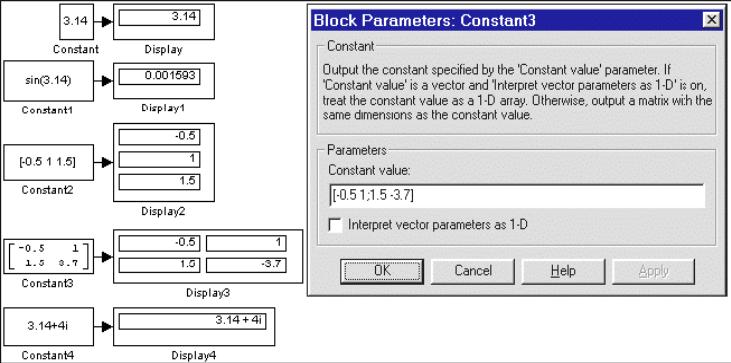
Task: Select the Display3 matrix display block
Action: tap(208, 257)
